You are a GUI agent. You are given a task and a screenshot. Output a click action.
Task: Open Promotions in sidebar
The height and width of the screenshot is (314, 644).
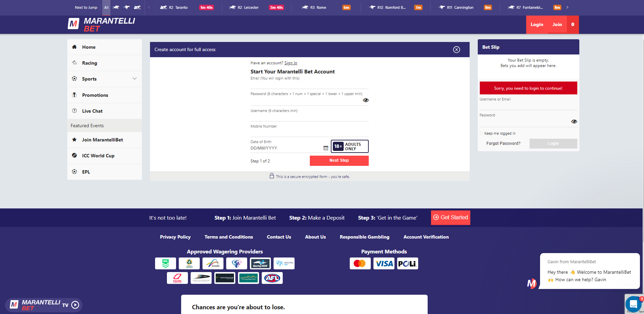(105, 95)
